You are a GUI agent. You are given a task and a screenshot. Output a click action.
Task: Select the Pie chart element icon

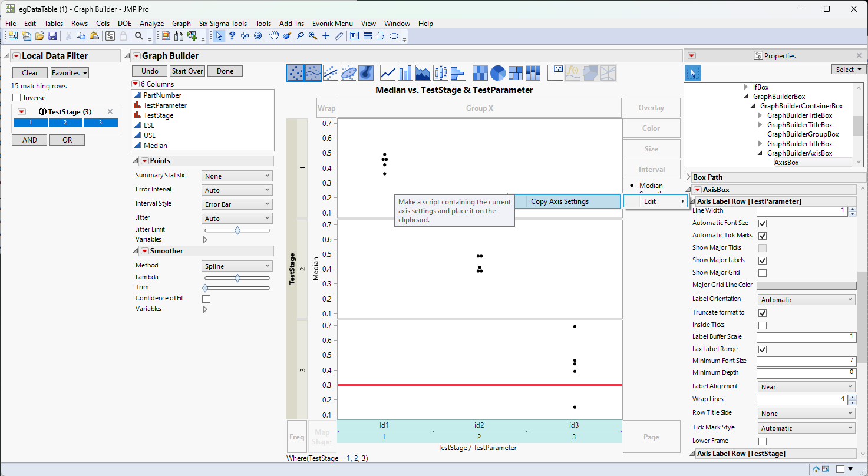(x=498, y=72)
